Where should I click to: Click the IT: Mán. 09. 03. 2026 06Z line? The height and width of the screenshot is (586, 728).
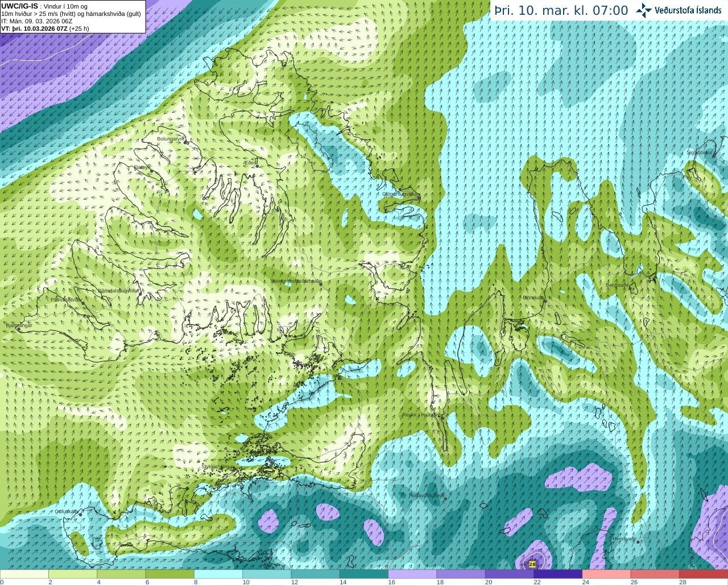pyautogui.click(x=37, y=21)
